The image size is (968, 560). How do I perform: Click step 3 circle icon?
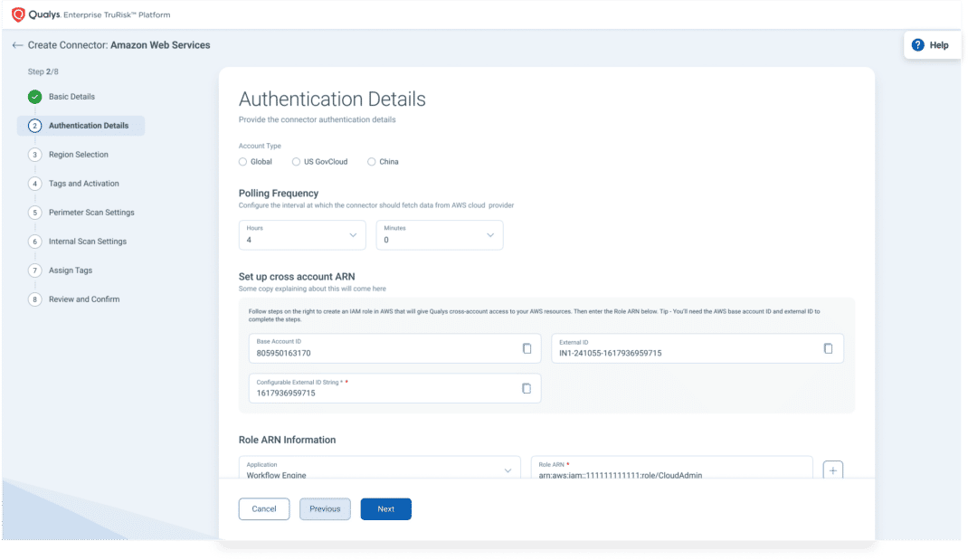(34, 155)
